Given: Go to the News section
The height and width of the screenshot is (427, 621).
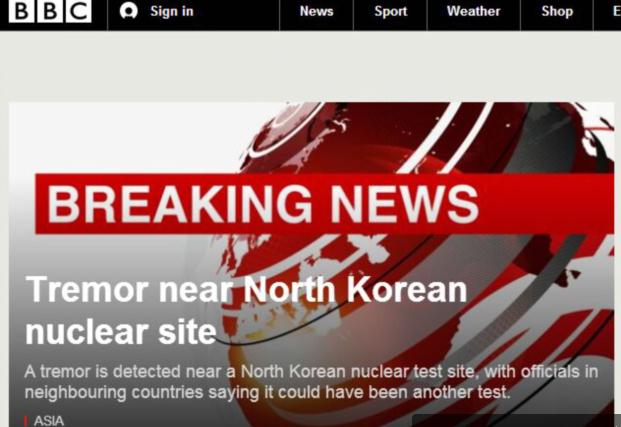Looking at the screenshot, I should (316, 11).
